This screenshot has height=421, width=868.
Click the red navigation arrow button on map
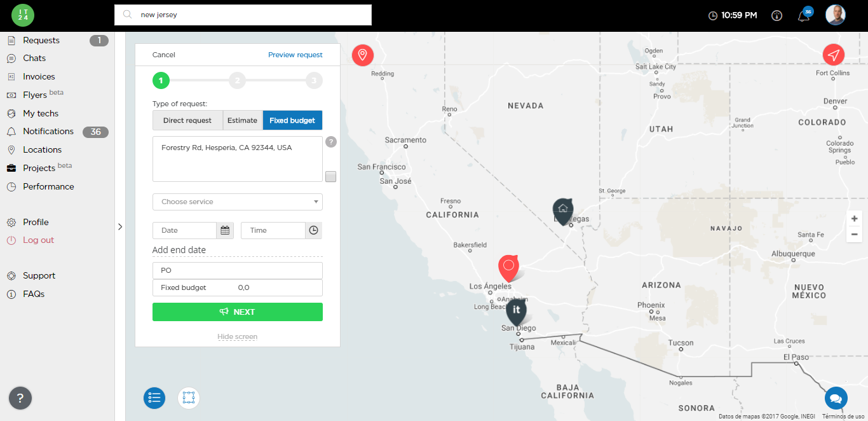click(x=833, y=55)
